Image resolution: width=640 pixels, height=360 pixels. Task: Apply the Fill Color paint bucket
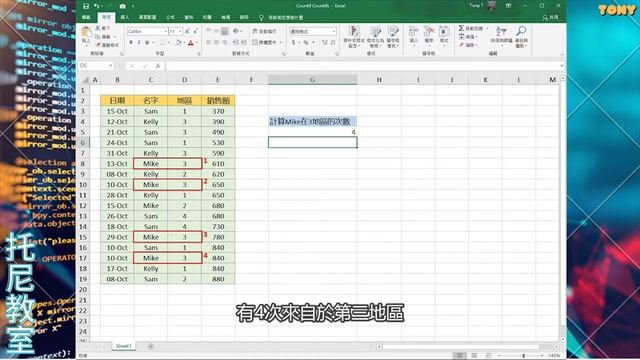click(x=178, y=42)
